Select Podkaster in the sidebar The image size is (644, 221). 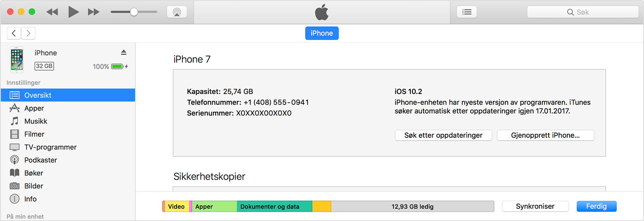click(40, 160)
